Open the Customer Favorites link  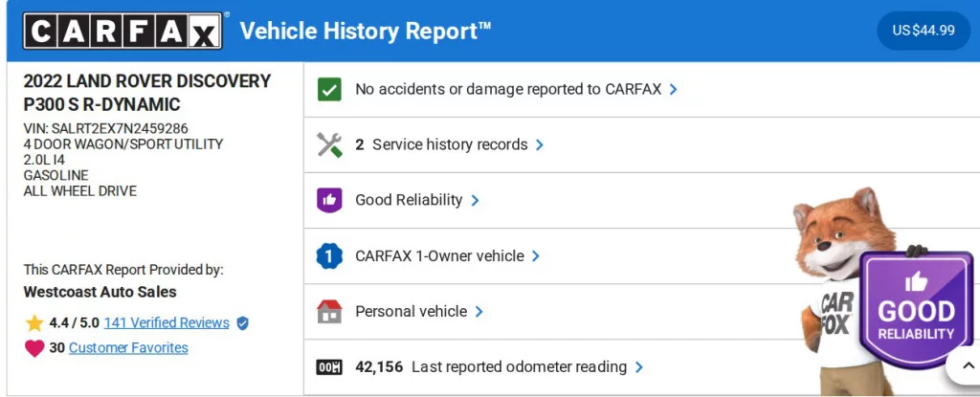click(128, 348)
